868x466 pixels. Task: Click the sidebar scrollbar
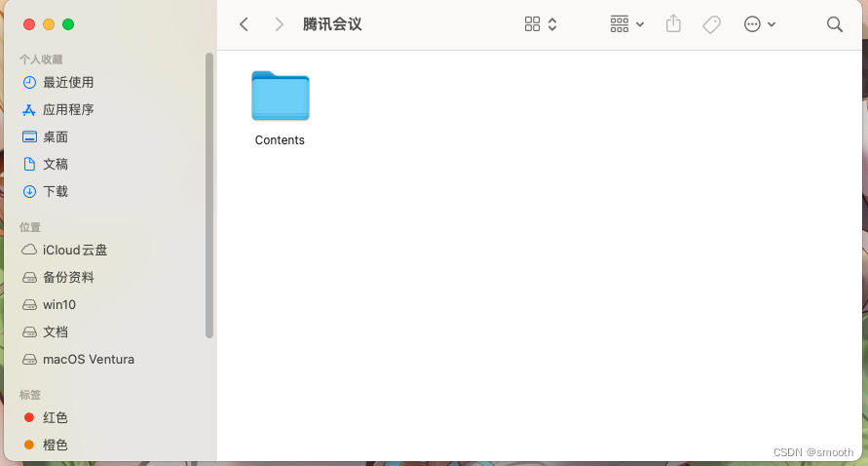tap(209, 195)
